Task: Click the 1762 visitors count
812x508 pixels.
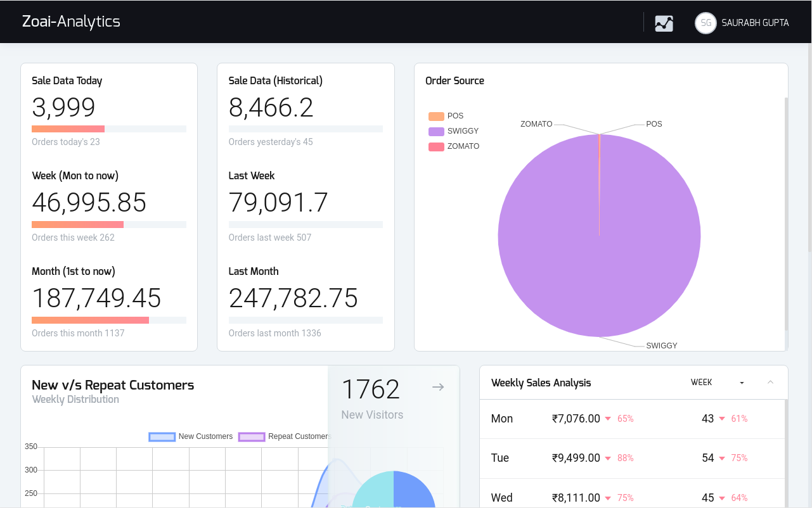Action: point(371,389)
